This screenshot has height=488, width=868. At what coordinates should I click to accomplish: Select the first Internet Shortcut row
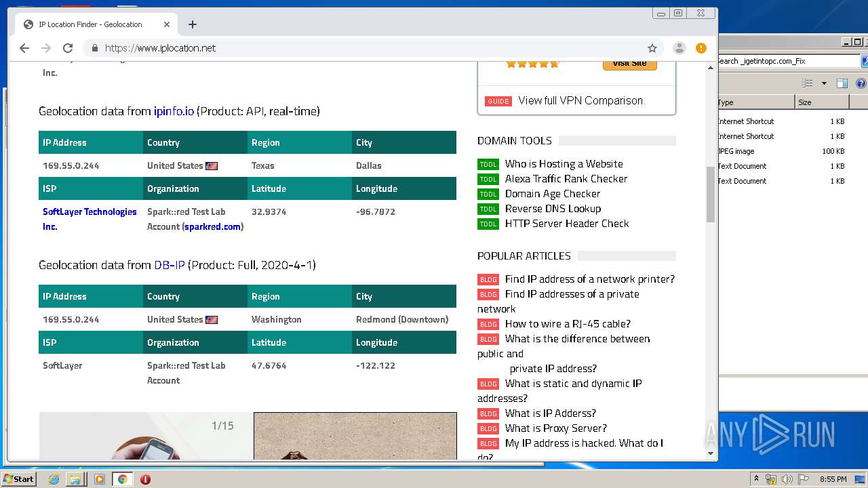coord(783,121)
